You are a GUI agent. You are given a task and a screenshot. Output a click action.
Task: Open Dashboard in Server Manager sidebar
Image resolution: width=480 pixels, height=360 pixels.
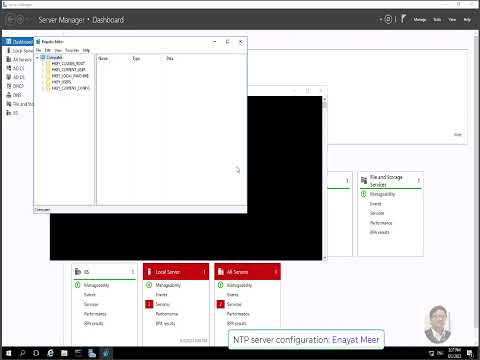(19, 42)
